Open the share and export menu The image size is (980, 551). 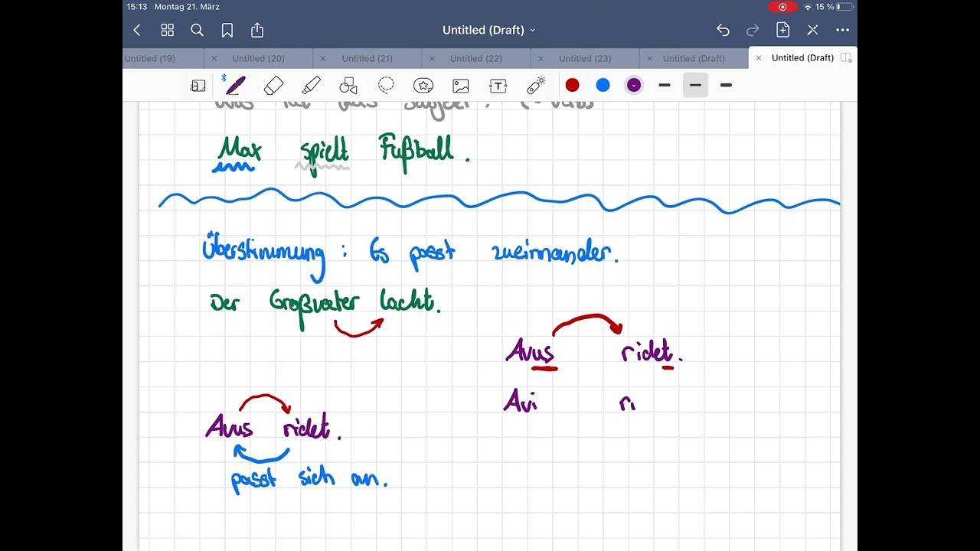click(x=257, y=30)
